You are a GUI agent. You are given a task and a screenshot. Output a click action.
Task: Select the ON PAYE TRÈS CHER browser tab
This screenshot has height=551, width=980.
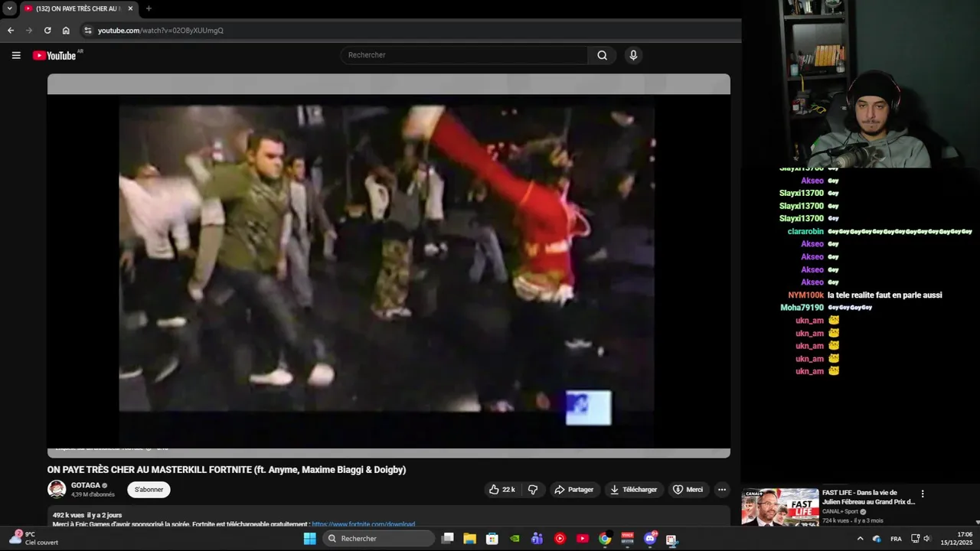pos(78,8)
